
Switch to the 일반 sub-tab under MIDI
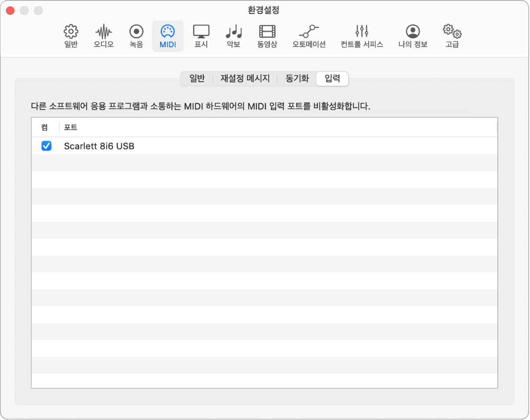click(197, 79)
